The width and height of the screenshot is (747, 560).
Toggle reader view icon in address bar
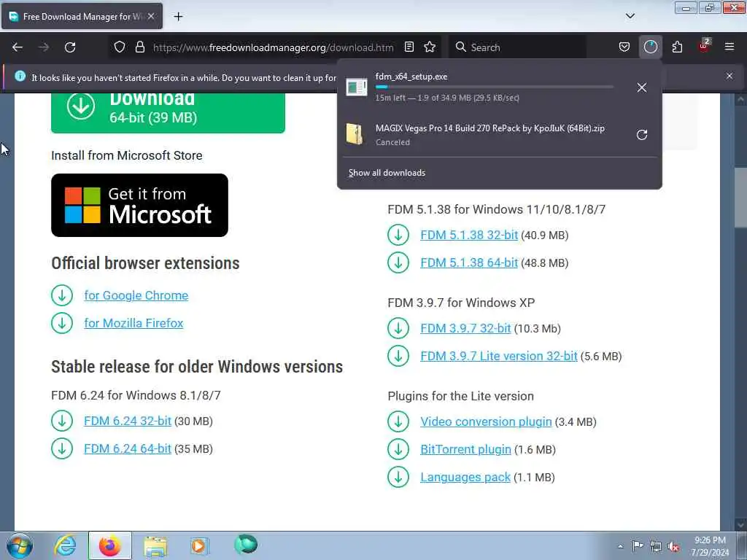(x=409, y=47)
